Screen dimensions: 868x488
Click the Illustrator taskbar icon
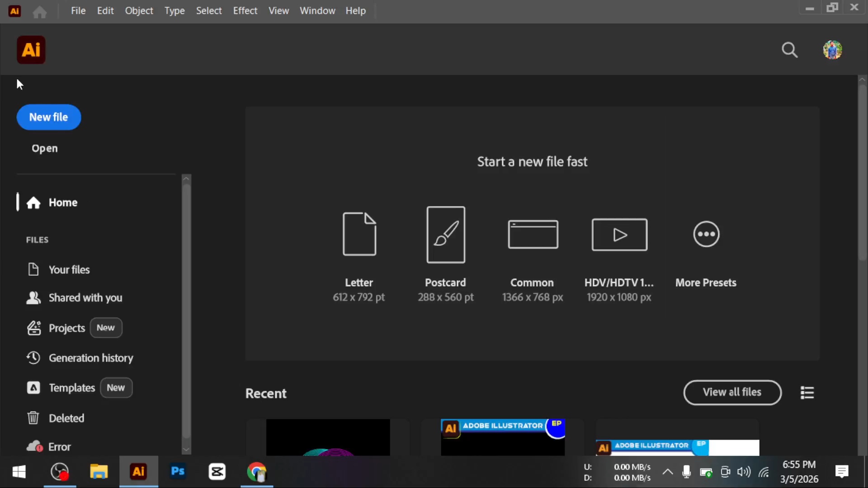[138, 472]
